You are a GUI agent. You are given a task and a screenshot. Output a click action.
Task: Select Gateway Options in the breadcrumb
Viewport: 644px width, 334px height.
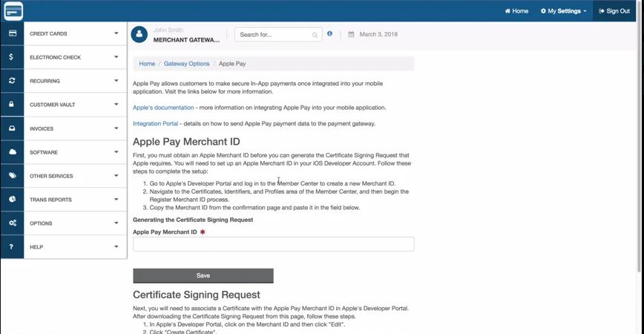click(x=186, y=64)
